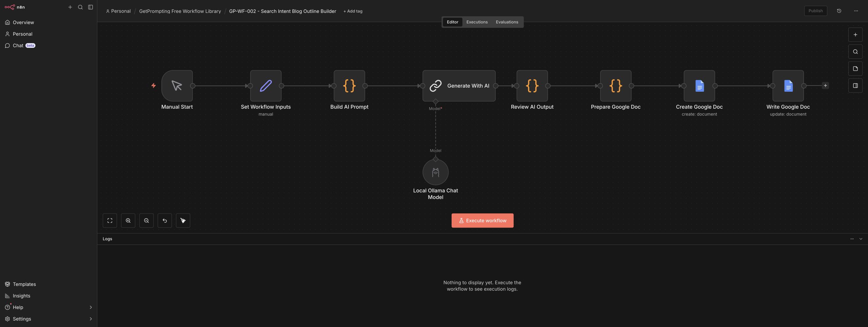This screenshot has height=327, width=868.
Task: Open Settings in sidebar
Action: 48,319
